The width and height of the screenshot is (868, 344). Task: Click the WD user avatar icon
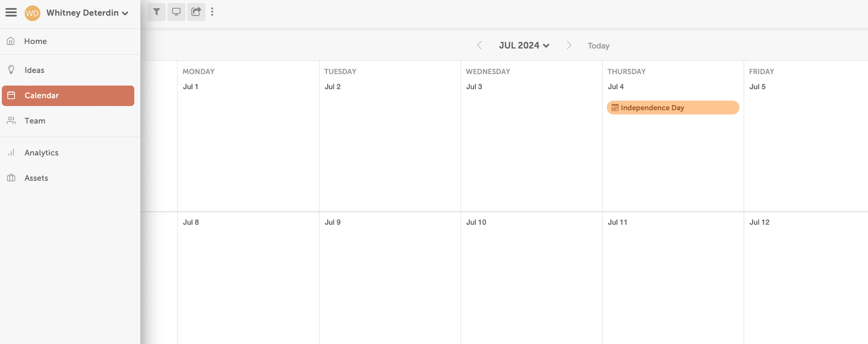click(x=32, y=12)
